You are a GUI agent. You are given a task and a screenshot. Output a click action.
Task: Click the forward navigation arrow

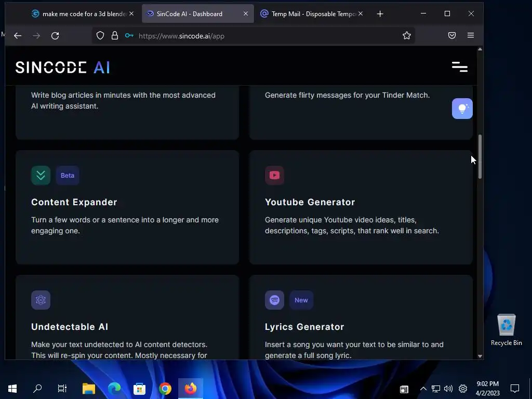coord(36,36)
